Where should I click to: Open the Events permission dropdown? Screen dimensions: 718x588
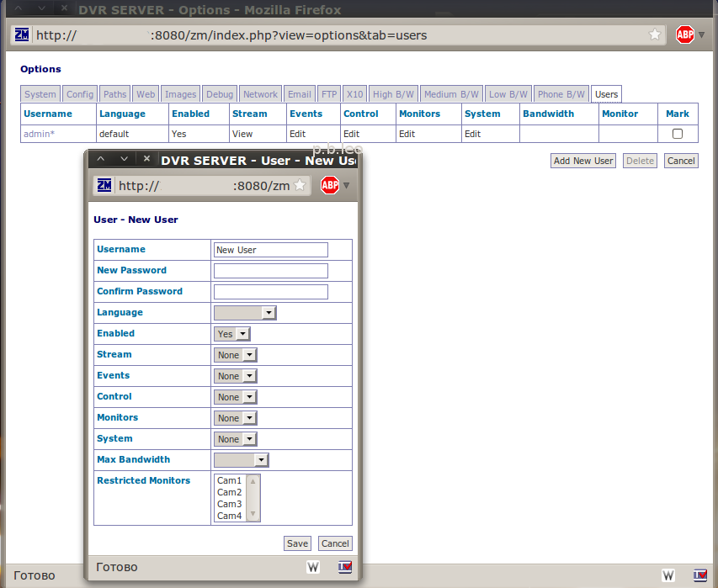pos(236,376)
